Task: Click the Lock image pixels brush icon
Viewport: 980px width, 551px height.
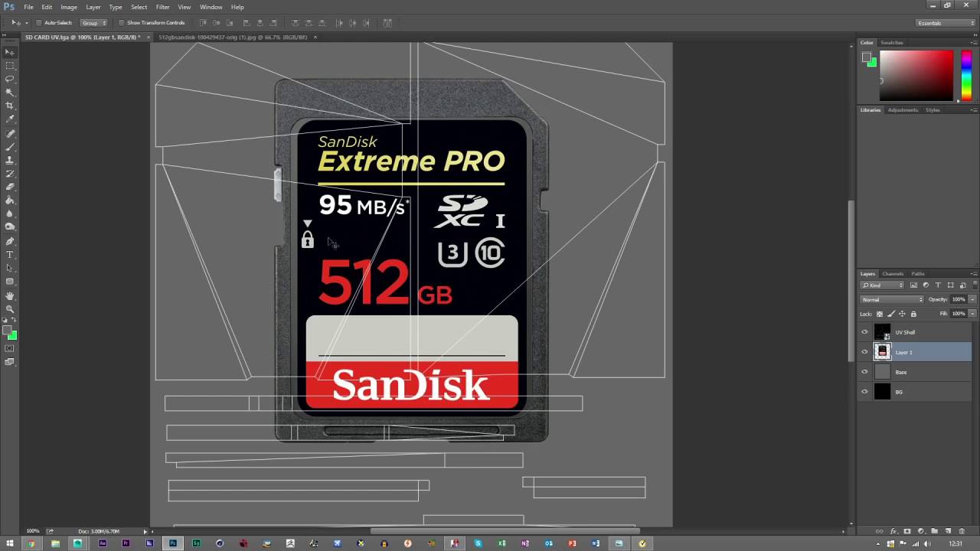Action: coord(891,314)
